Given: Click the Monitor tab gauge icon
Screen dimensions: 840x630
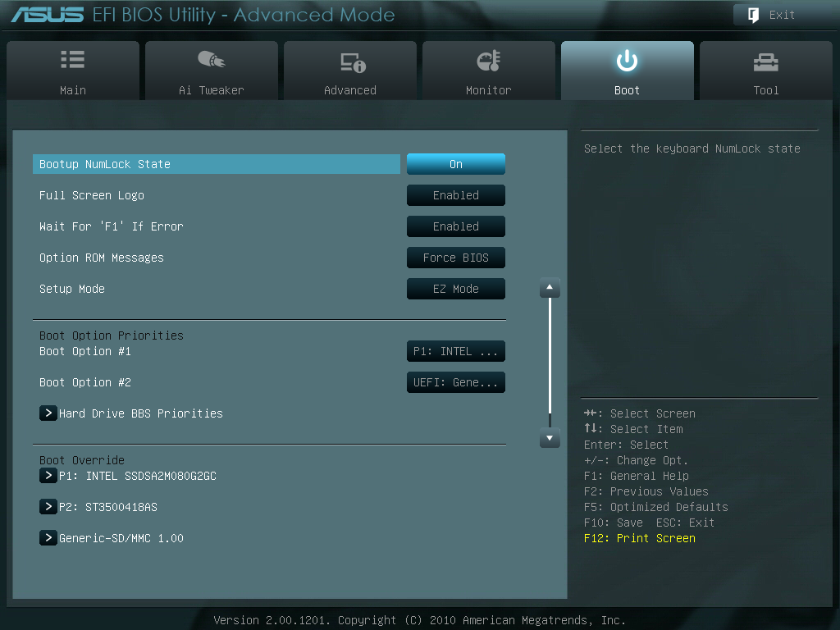Looking at the screenshot, I should (489, 61).
